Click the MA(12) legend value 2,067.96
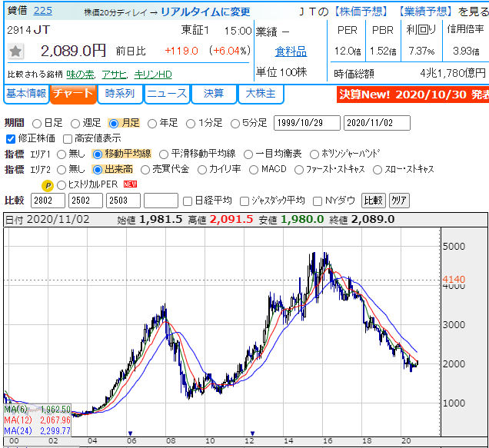489x448 pixels. [55, 420]
